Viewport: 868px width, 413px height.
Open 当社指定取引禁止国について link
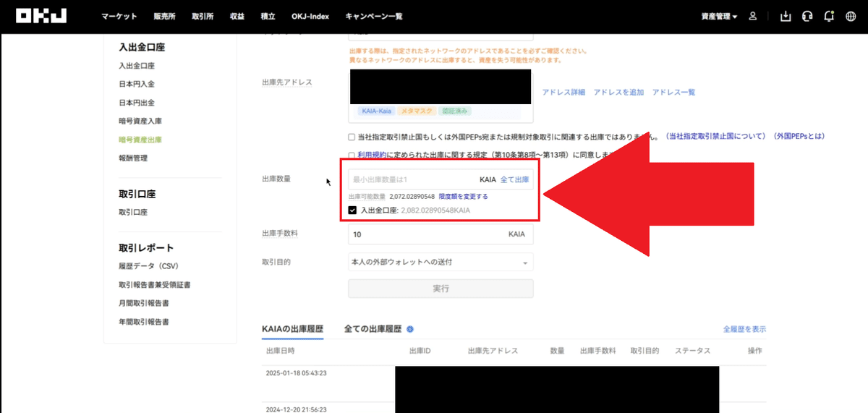click(715, 136)
